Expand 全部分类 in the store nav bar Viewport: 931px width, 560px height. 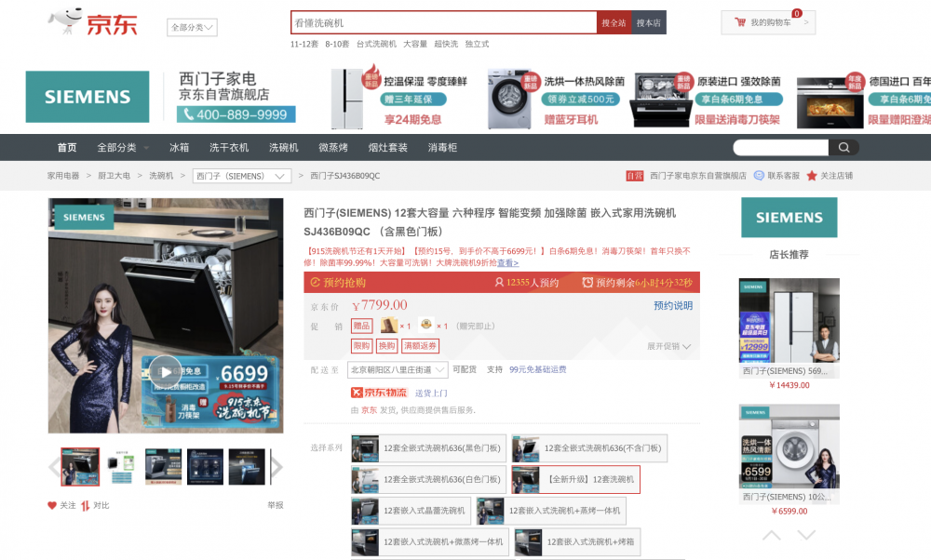[123, 148]
